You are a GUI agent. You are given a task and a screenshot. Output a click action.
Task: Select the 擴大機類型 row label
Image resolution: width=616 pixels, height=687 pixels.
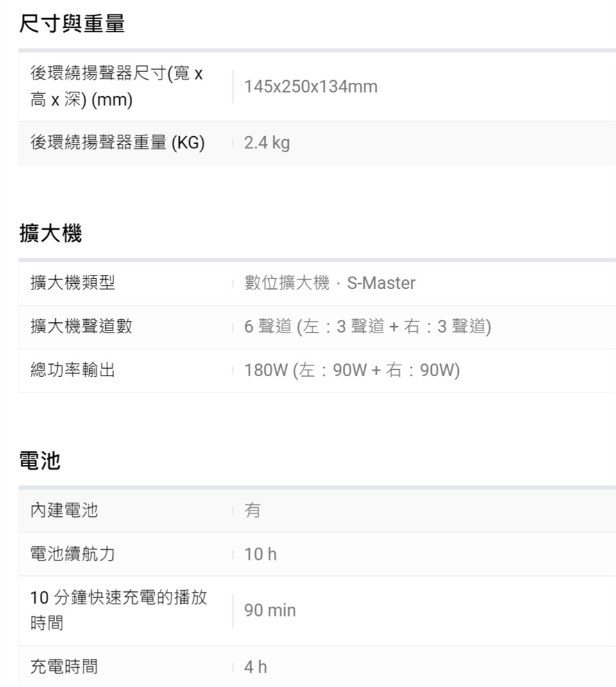(x=73, y=283)
